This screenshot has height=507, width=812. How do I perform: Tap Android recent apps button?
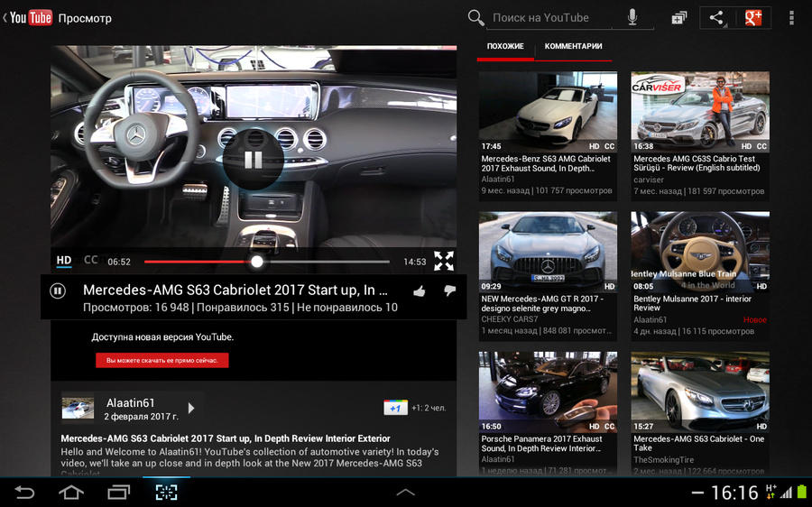(118, 492)
